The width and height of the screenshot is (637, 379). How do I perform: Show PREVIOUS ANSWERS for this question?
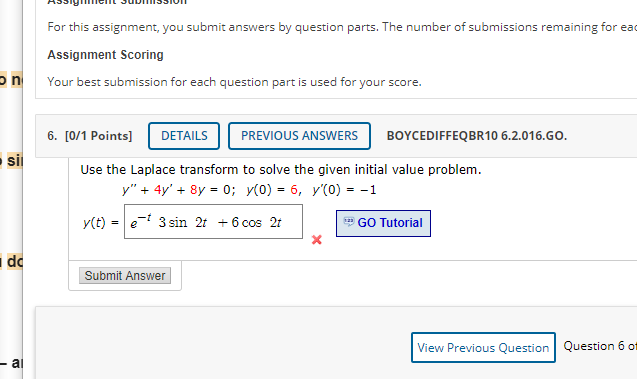[x=299, y=136]
